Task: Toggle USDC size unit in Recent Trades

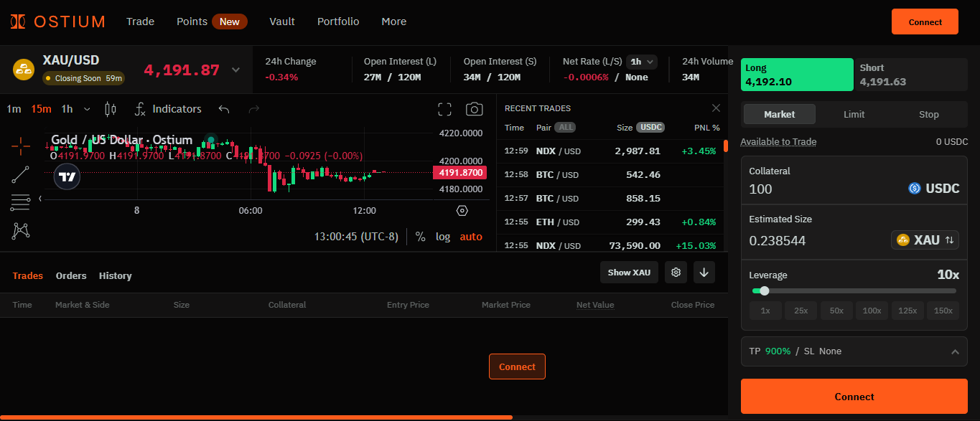Action: pyautogui.click(x=651, y=128)
